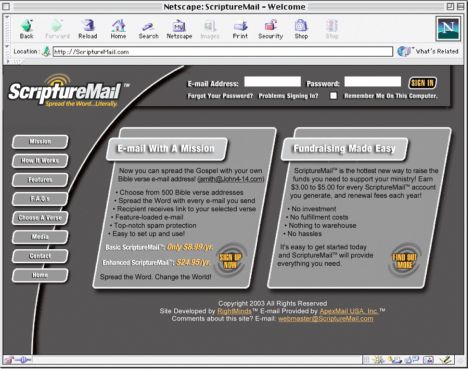Click the Sign Up Now badge

(230, 261)
